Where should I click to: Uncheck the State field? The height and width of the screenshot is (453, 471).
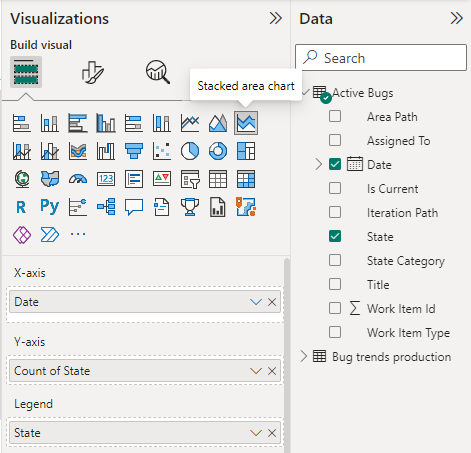pos(335,236)
